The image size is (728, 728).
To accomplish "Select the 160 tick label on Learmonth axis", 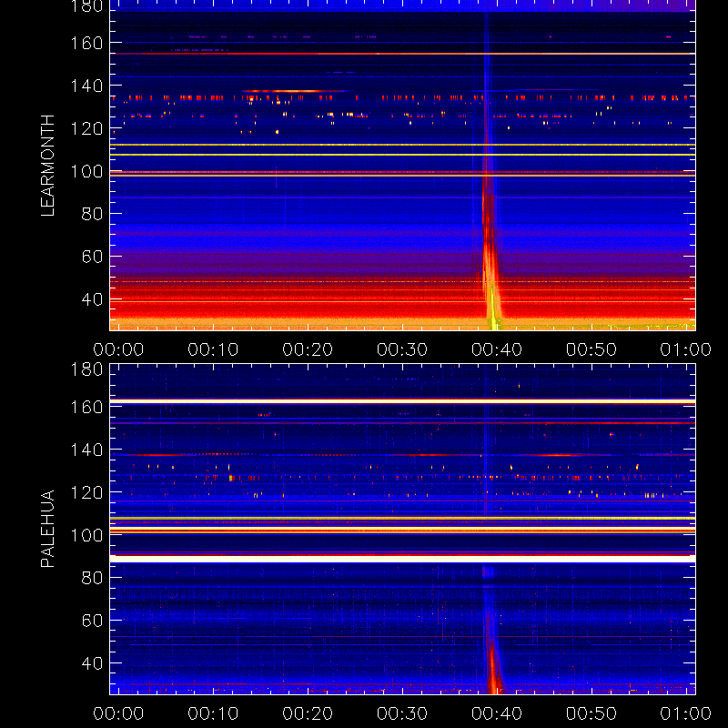I will (x=86, y=43).
